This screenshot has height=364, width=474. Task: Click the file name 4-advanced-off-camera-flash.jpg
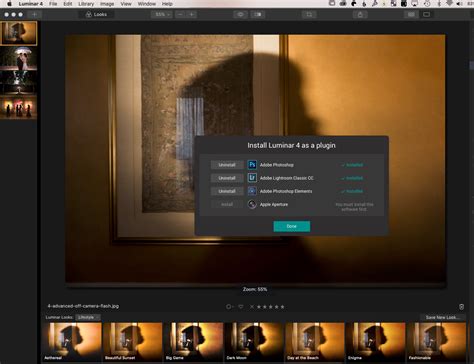point(83,306)
